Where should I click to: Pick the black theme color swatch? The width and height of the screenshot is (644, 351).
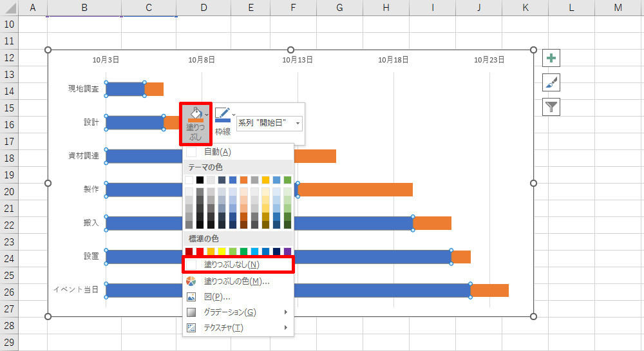200,180
